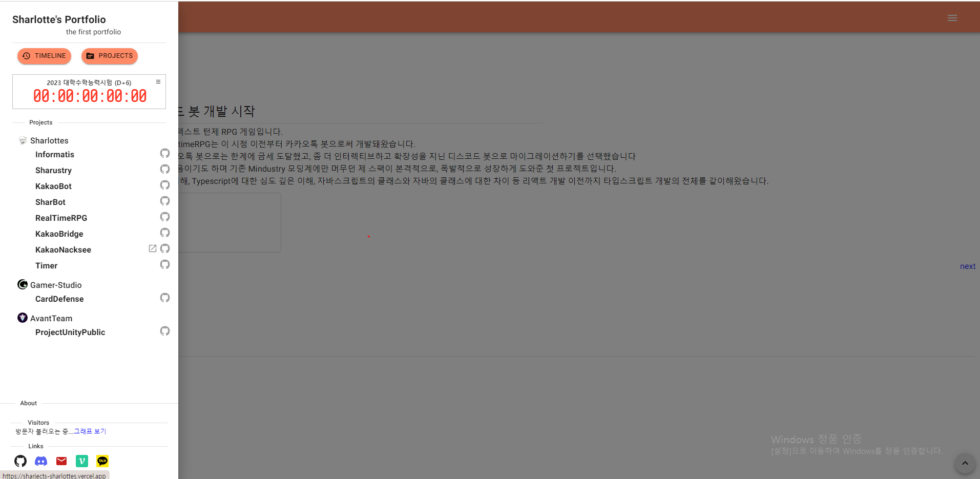Click the scroll-to-top arrow button
This screenshot has width=980, height=479.
pos(965,463)
